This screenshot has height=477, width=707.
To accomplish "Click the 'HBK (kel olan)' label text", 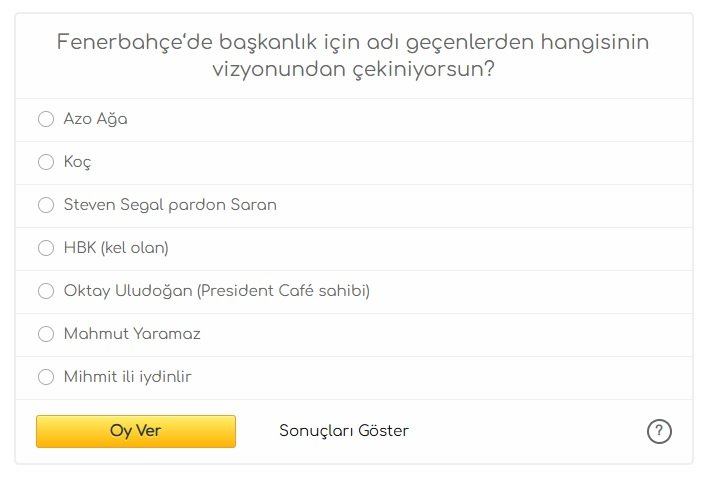I will click(116, 248).
